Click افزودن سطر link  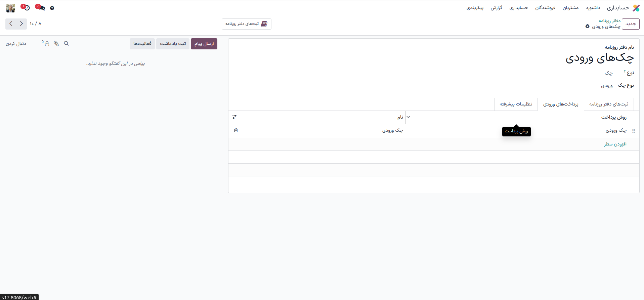615,144
